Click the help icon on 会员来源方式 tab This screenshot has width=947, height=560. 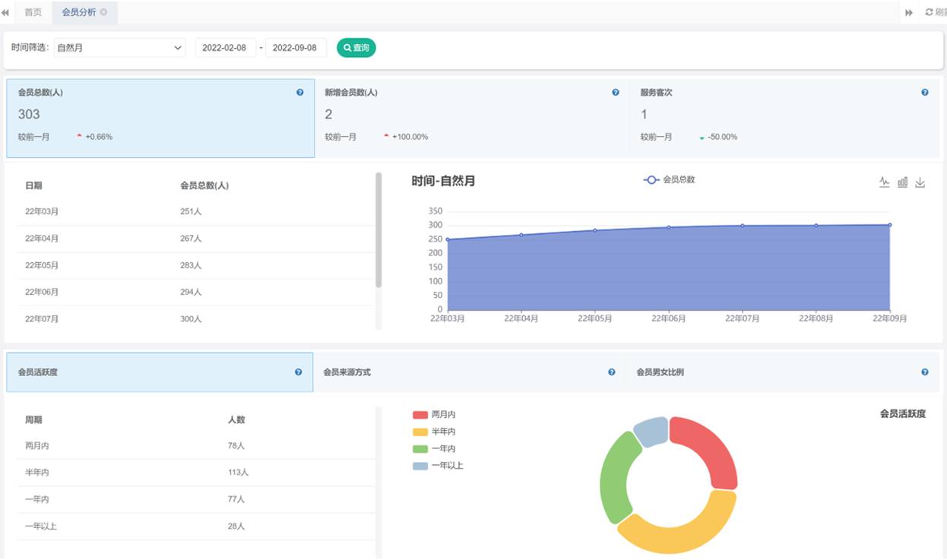pyautogui.click(x=612, y=372)
